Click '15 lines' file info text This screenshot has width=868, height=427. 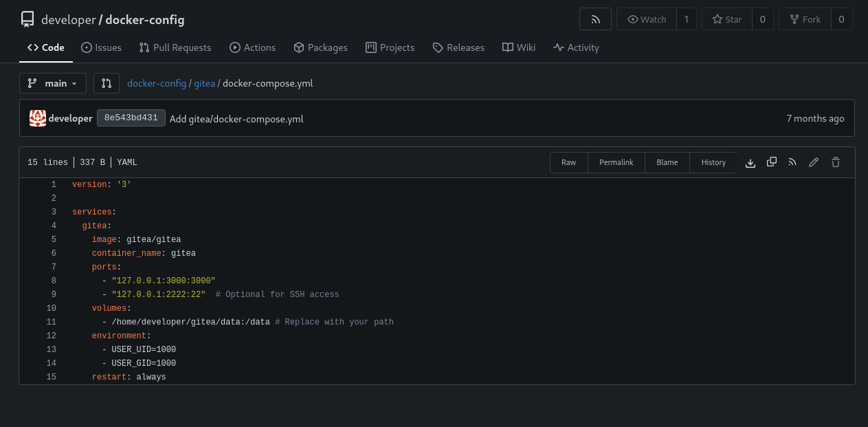(47, 162)
